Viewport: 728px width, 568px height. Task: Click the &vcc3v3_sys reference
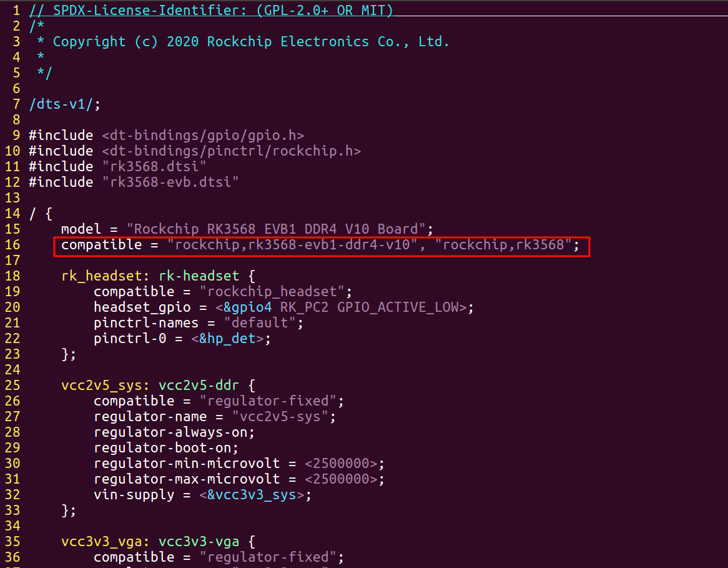click(x=252, y=494)
